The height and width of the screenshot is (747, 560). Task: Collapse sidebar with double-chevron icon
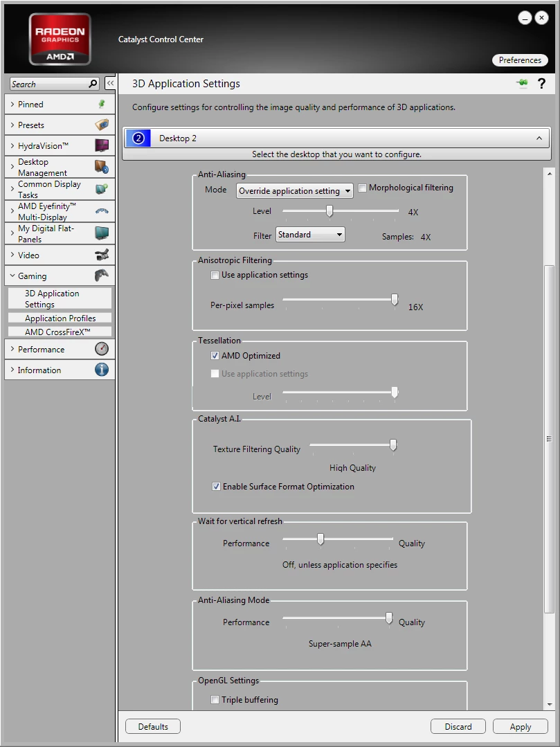coord(110,83)
